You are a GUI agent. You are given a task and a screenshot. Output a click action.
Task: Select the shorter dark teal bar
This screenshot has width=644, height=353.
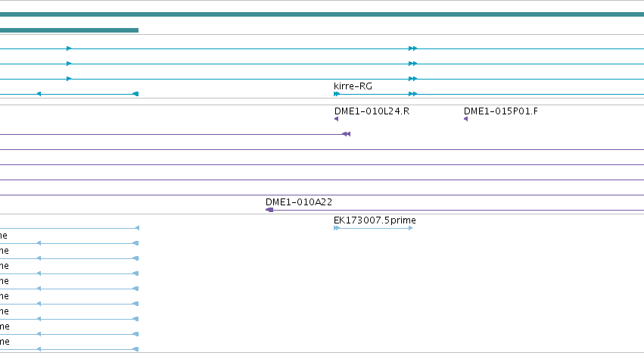69,30
